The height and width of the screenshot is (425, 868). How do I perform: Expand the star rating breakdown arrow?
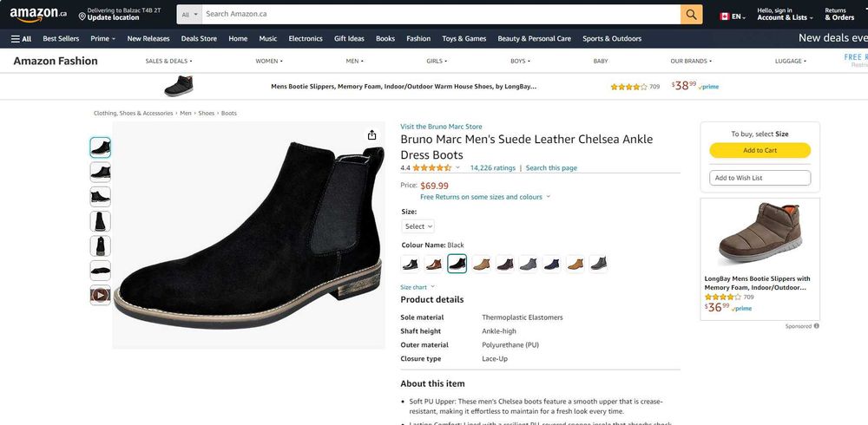point(458,167)
